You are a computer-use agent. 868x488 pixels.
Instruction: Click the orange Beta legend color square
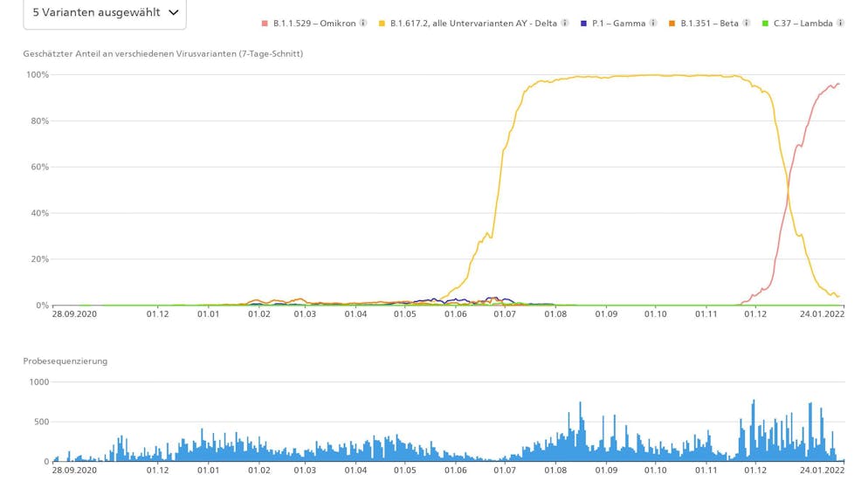[x=672, y=24]
